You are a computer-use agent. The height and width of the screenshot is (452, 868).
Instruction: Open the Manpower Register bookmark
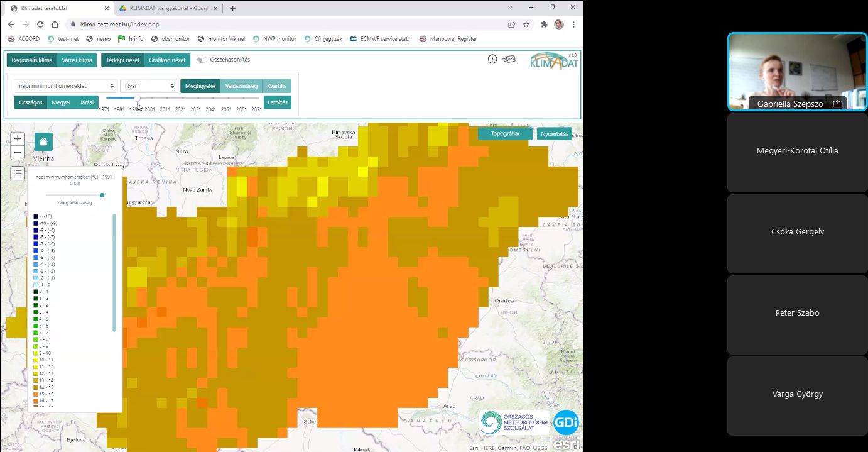click(x=448, y=39)
